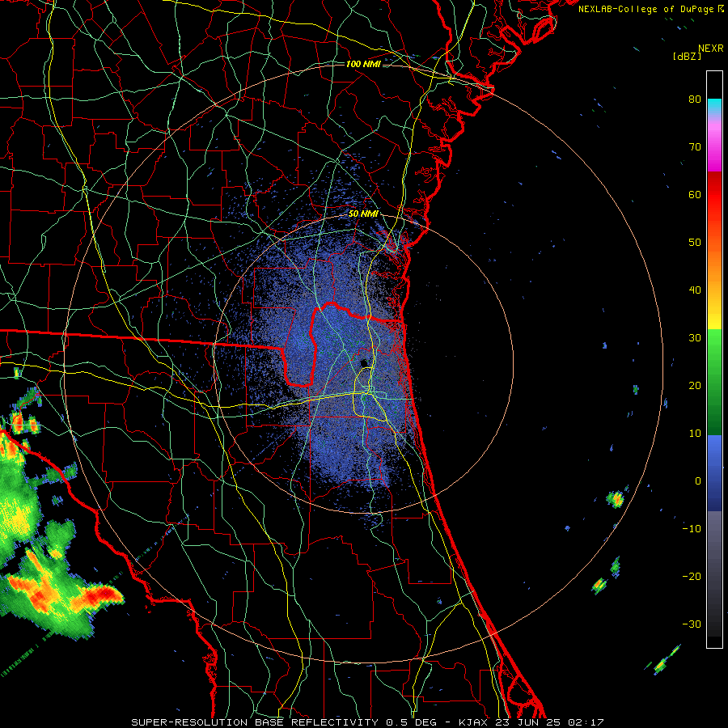Click the 80 value on the dBZ scale

pyautogui.click(x=695, y=99)
